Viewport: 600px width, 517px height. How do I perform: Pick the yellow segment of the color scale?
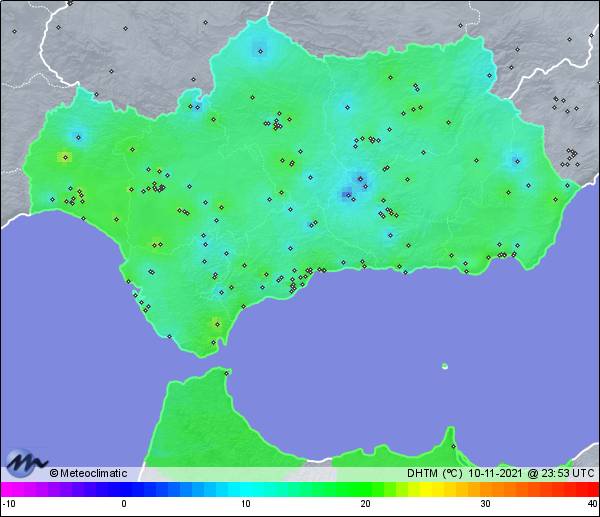tap(425, 489)
